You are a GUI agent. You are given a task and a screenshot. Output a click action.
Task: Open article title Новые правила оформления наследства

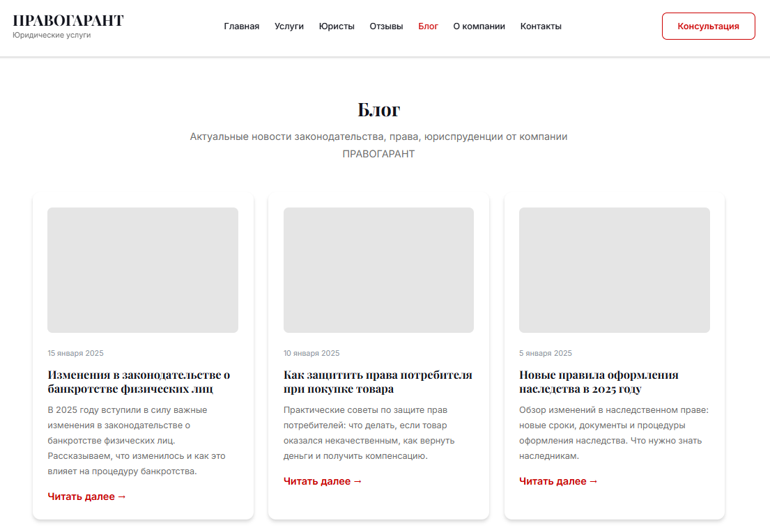[599, 382]
